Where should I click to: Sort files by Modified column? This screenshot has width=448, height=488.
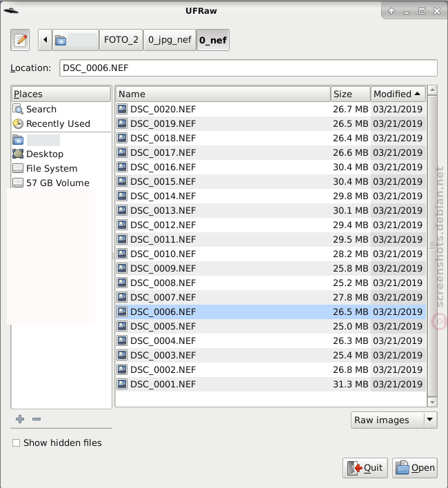[x=398, y=94]
